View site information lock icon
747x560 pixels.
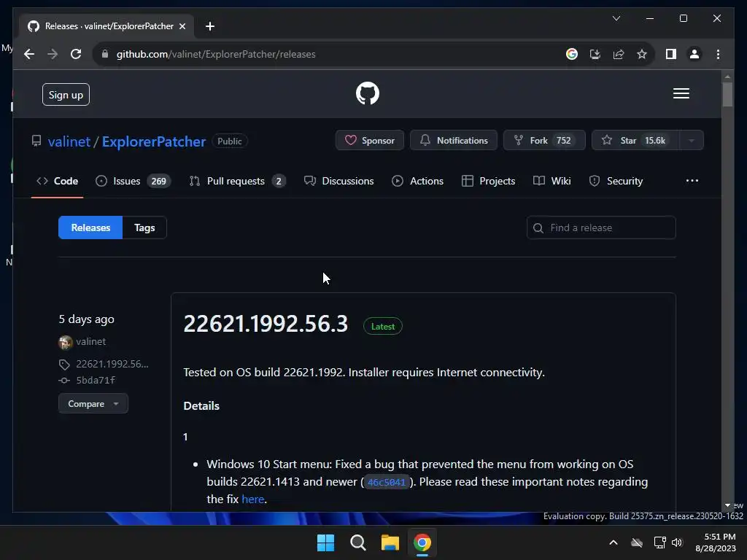pos(105,54)
